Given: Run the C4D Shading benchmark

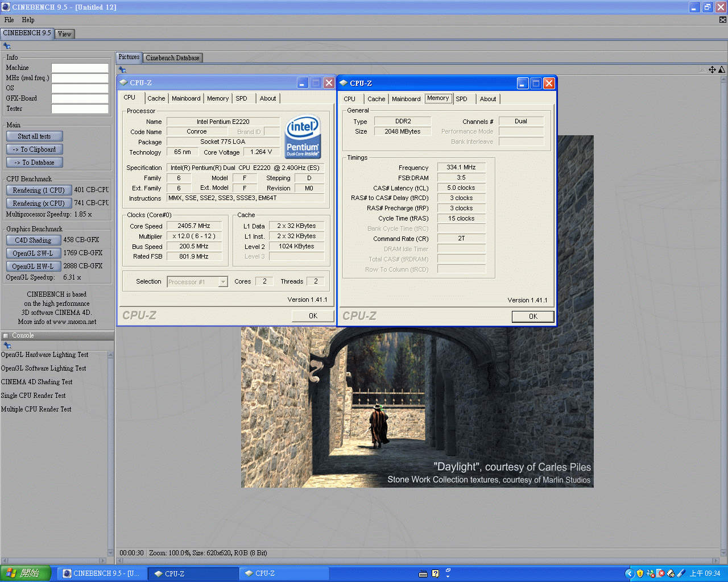Looking at the screenshot, I should [34, 240].
